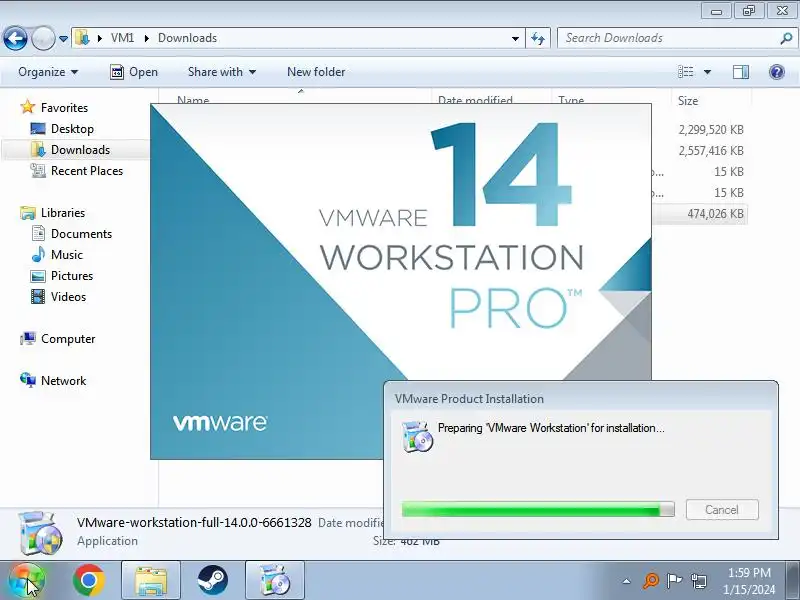Click Open in the Explorer toolbar
Image resolution: width=800 pixels, height=600 pixels.
coord(134,72)
